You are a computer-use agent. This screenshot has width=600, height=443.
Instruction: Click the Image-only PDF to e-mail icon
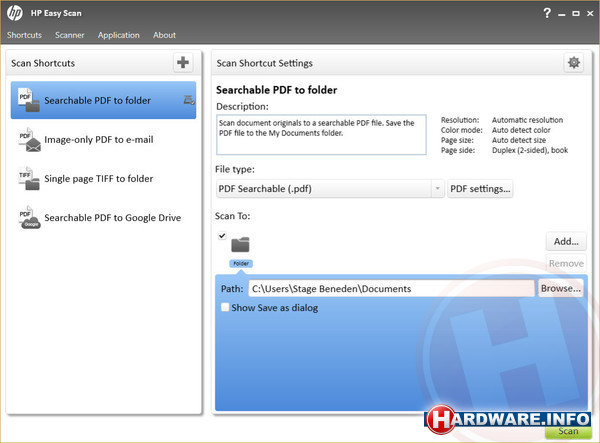coord(29,140)
